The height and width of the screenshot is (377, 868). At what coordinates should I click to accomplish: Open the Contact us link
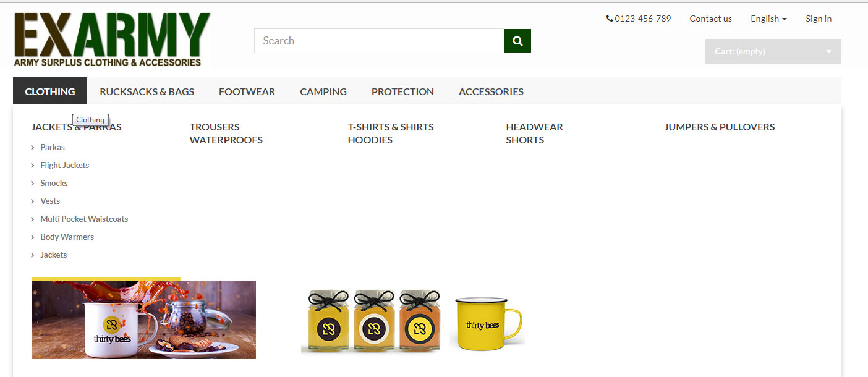point(710,19)
